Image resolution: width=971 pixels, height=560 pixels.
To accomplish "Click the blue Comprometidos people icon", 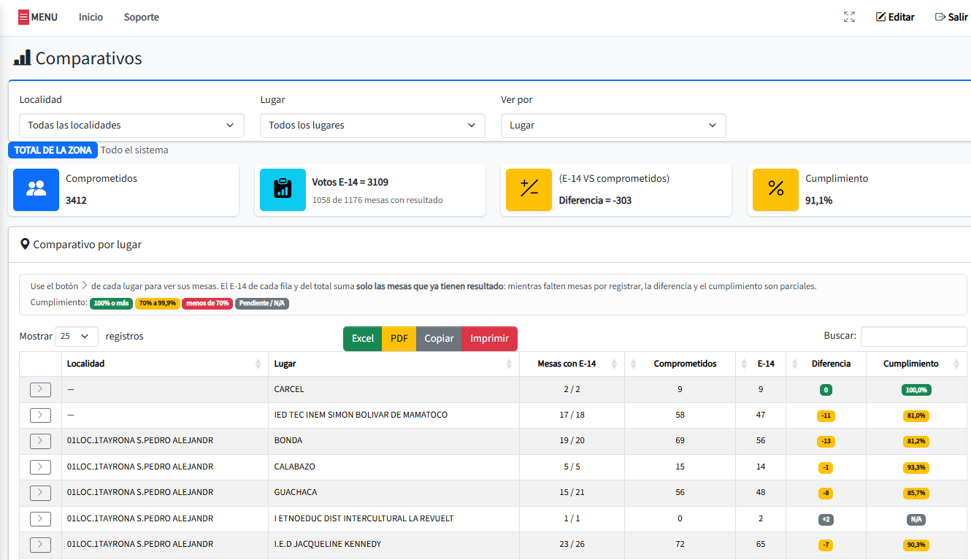I will point(37,189).
